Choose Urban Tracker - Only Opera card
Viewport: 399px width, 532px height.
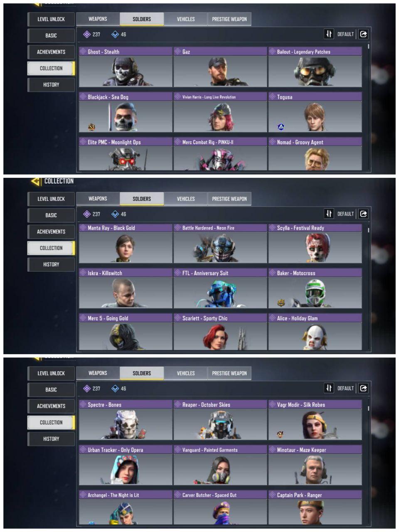(126, 465)
